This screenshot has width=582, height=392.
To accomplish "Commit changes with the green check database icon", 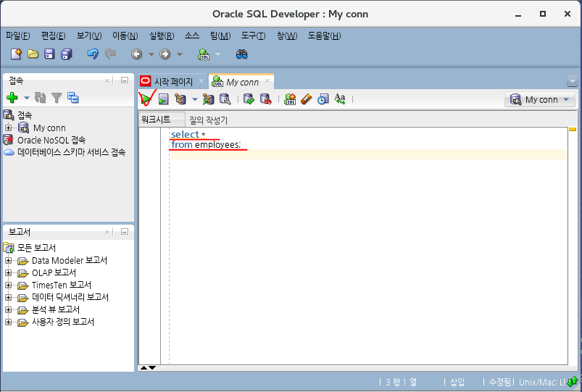I will tap(249, 99).
